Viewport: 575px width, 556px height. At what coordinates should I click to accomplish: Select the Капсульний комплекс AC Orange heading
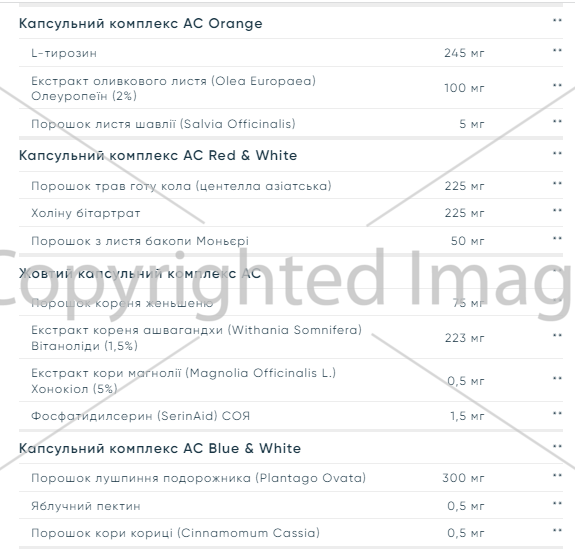tap(141, 23)
